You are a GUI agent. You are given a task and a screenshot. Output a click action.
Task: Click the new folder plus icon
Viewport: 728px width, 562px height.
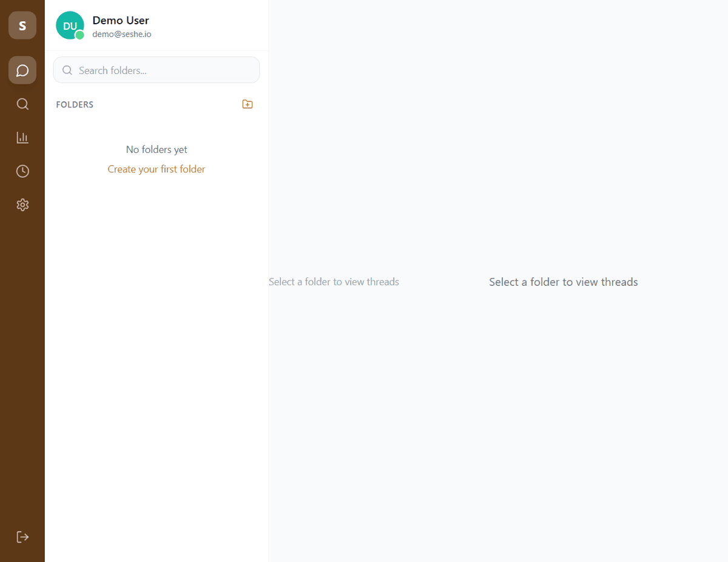coord(247,104)
